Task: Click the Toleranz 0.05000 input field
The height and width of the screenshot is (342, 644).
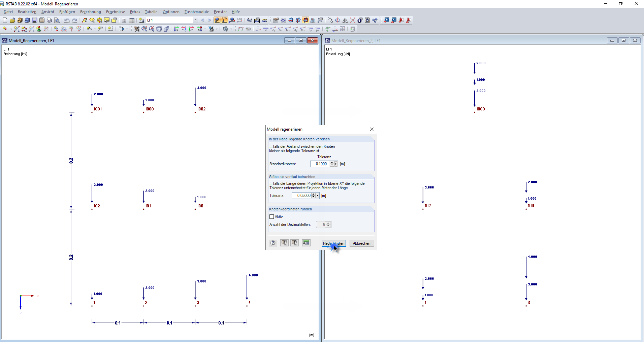Action: pos(302,196)
